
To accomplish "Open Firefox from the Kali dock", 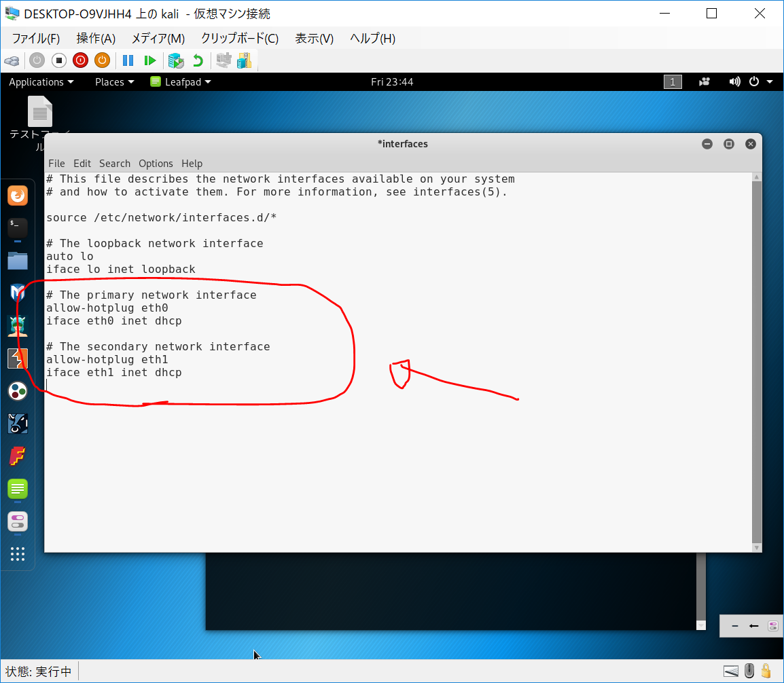I will 18,196.
